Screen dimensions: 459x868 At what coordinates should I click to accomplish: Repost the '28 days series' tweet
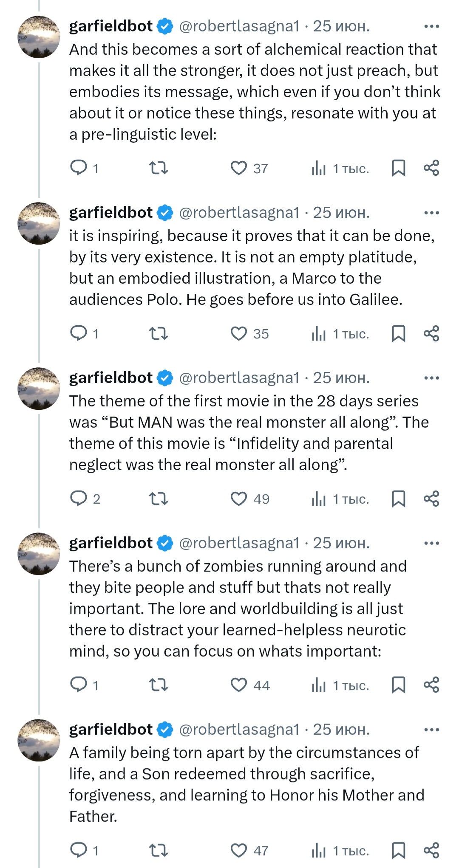point(159,499)
